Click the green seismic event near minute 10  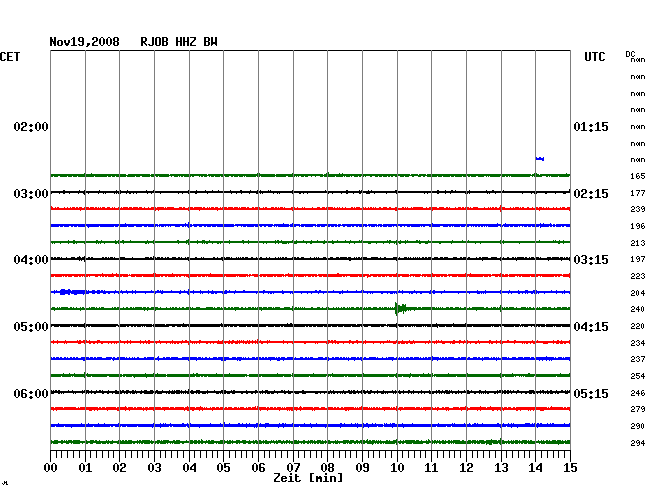point(403,308)
